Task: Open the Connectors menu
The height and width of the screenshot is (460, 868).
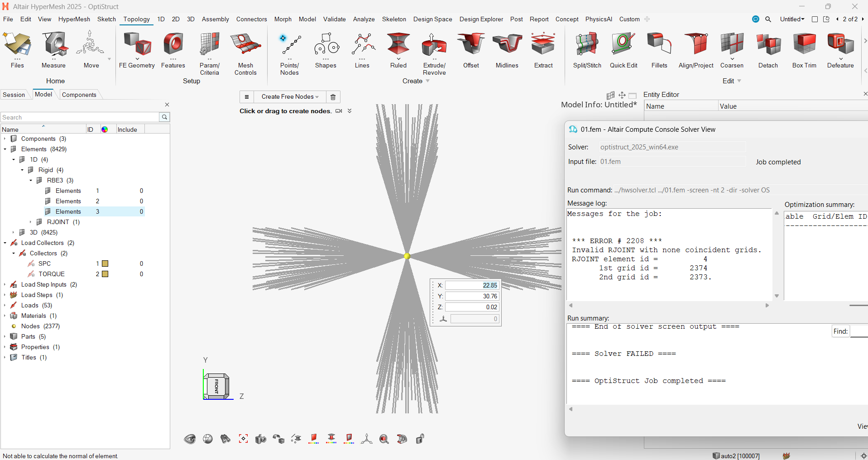Action: [251, 19]
